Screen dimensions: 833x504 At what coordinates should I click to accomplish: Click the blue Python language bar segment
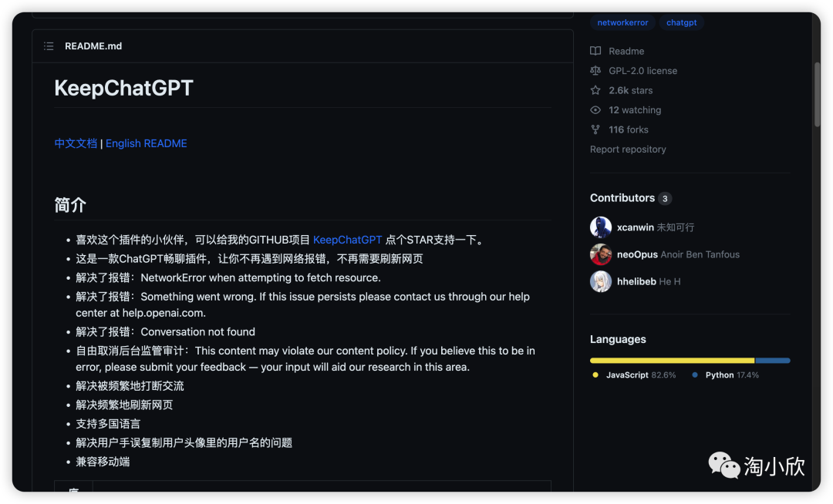(x=772, y=360)
